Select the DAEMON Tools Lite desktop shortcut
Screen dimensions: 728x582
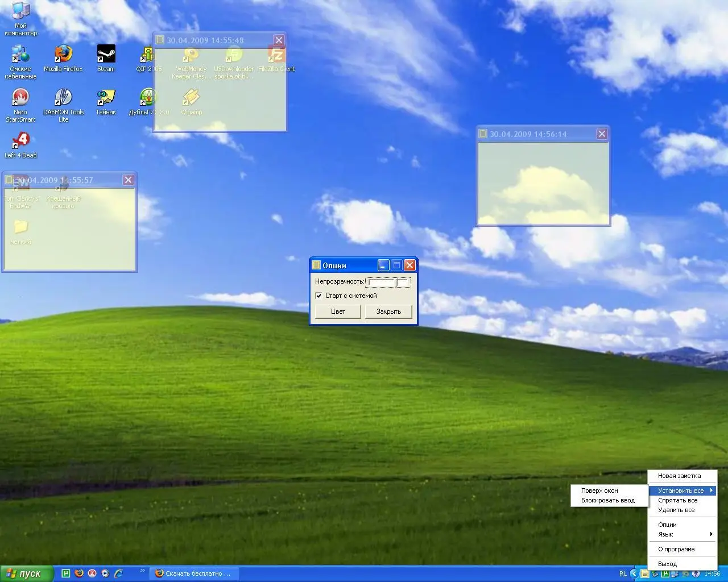63,105
